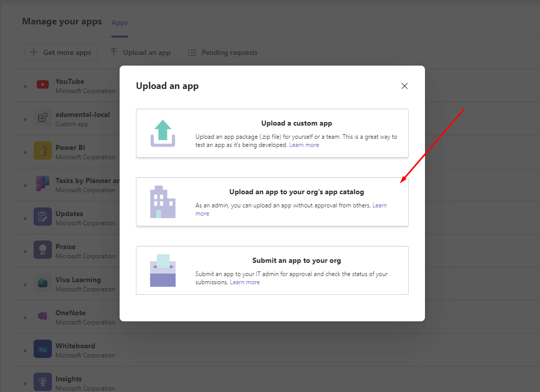Expand the OneNote app row

point(25,317)
